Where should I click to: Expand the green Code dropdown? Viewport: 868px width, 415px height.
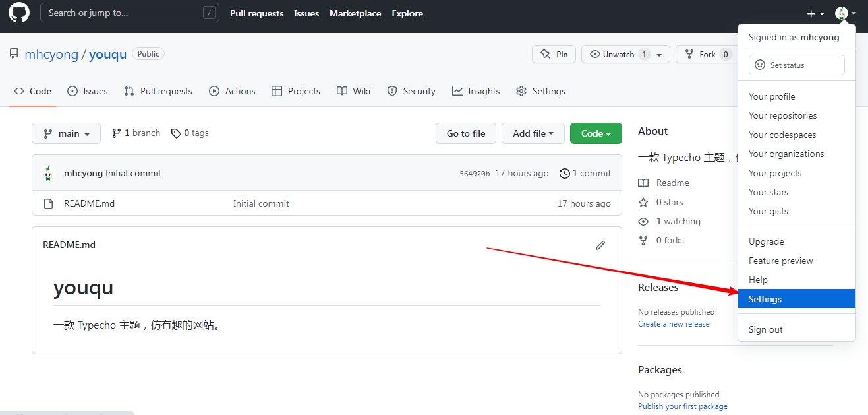pyautogui.click(x=595, y=133)
